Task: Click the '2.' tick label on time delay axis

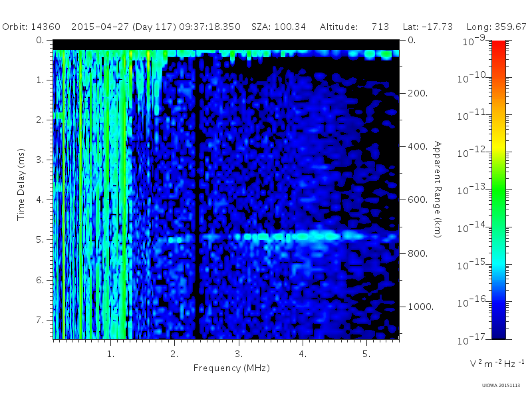Action: (40, 120)
